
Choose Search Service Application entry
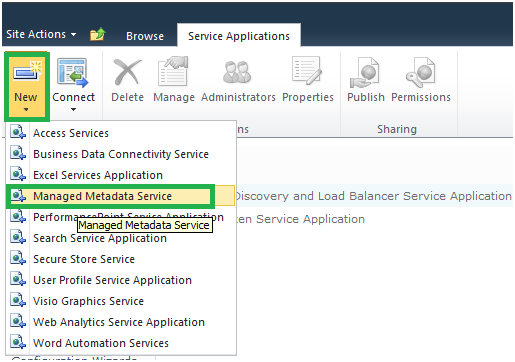pos(121,238)
